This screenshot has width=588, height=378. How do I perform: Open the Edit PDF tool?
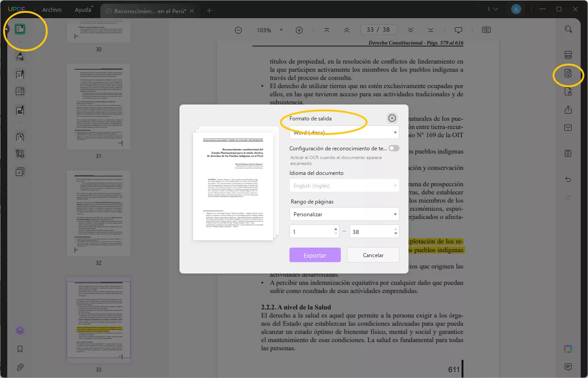click(x=20, y=74)
